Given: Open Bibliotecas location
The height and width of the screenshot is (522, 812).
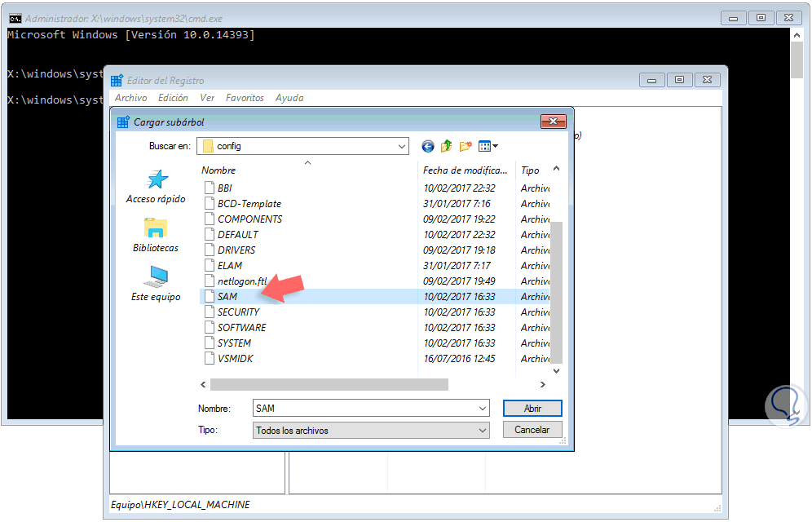Looking at the screenshot, I should 156,236.
